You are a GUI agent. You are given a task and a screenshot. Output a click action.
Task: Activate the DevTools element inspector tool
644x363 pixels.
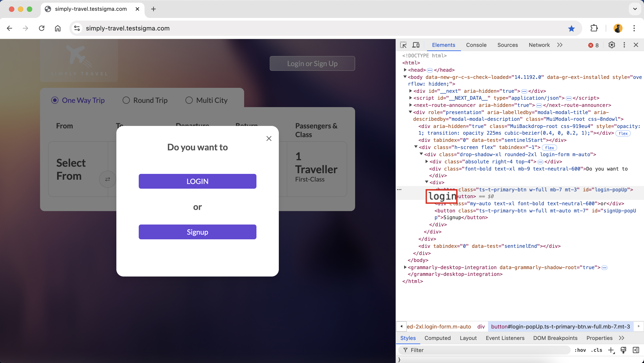pyautogui.click(x=403, y=45)
